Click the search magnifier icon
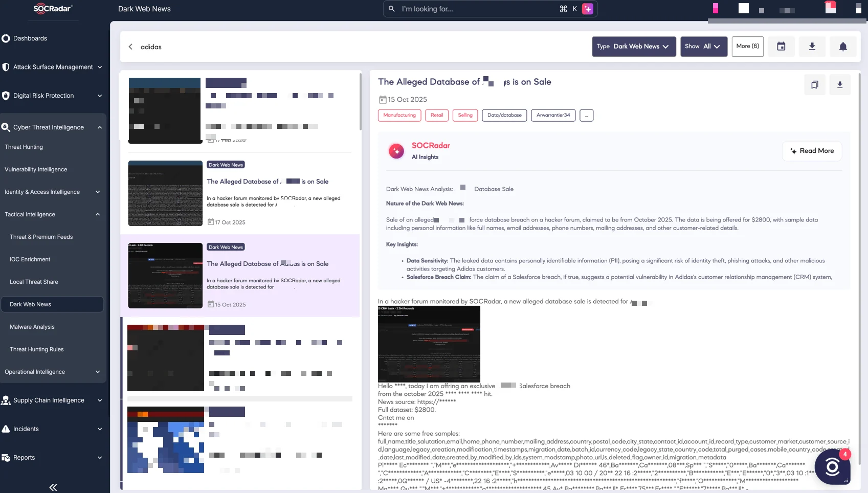The height and width of the screenshot is (493, 868). (x=392, y=9)
